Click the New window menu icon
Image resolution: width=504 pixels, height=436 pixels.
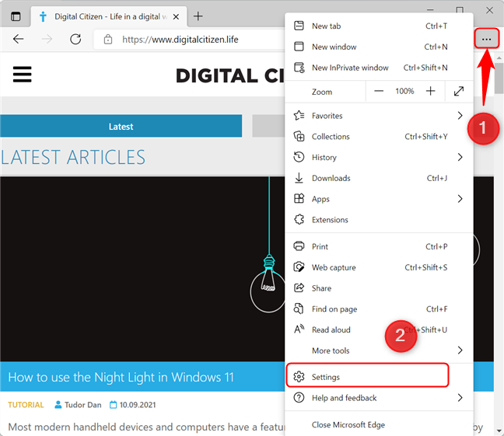pyautogui.click(x=299, y=47)
